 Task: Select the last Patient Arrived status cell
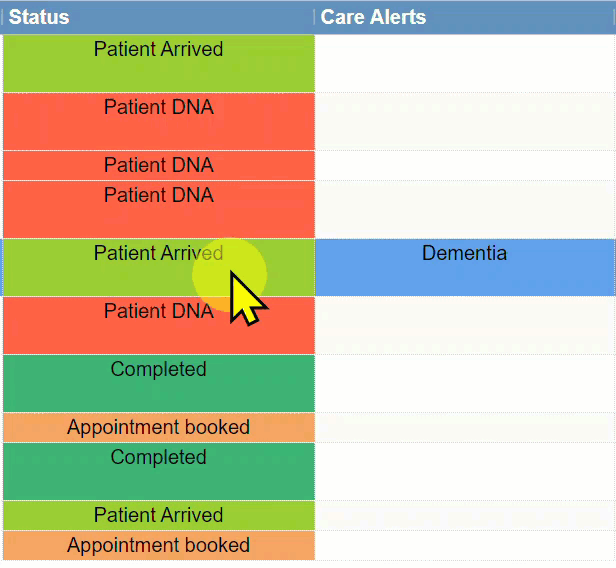(158, 515)
